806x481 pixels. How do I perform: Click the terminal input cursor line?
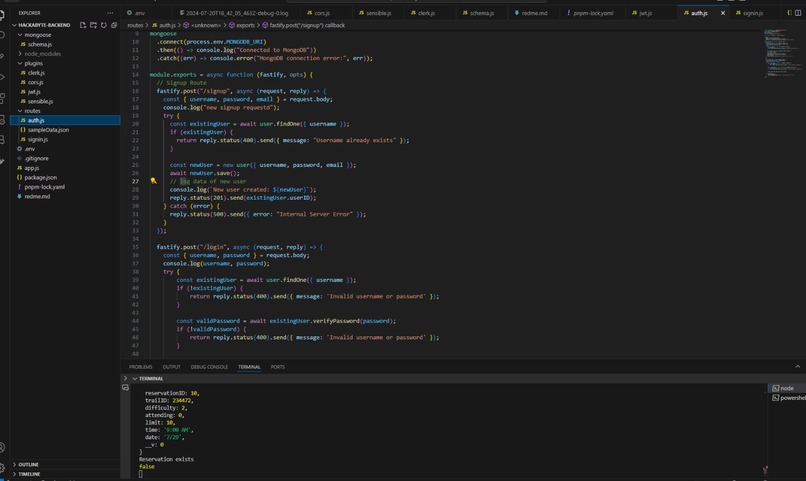point(140,474)
